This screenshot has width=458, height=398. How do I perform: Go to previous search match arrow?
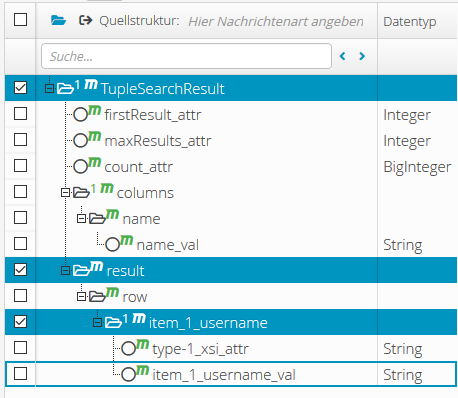(342, 56)
